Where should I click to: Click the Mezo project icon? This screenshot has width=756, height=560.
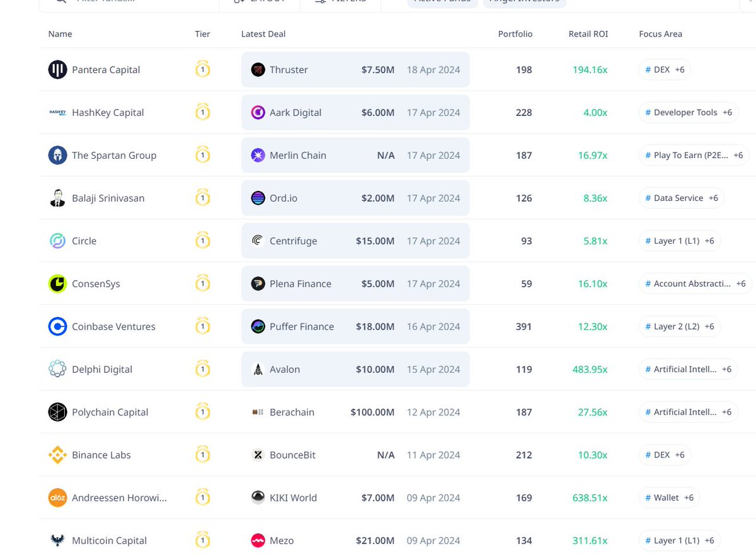(x=258, y=541)
